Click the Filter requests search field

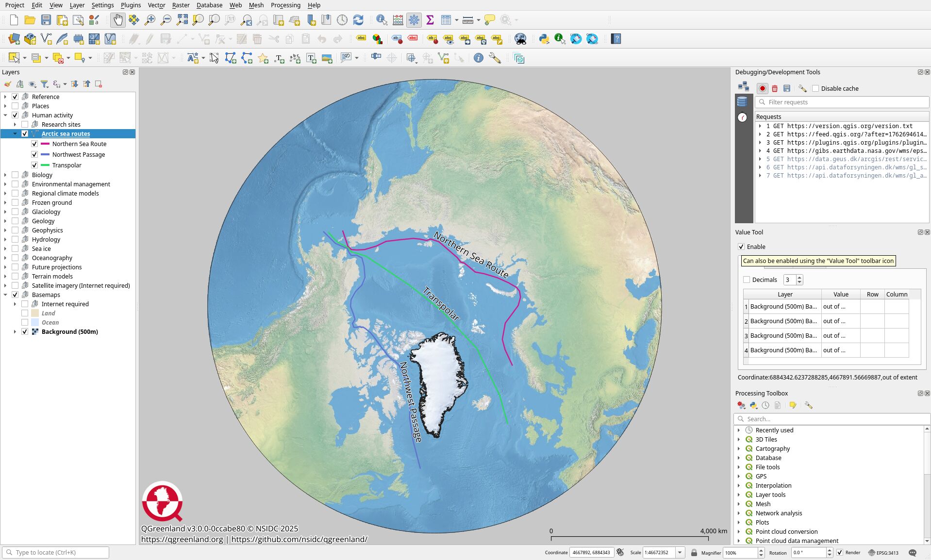[x=842, y=102]
